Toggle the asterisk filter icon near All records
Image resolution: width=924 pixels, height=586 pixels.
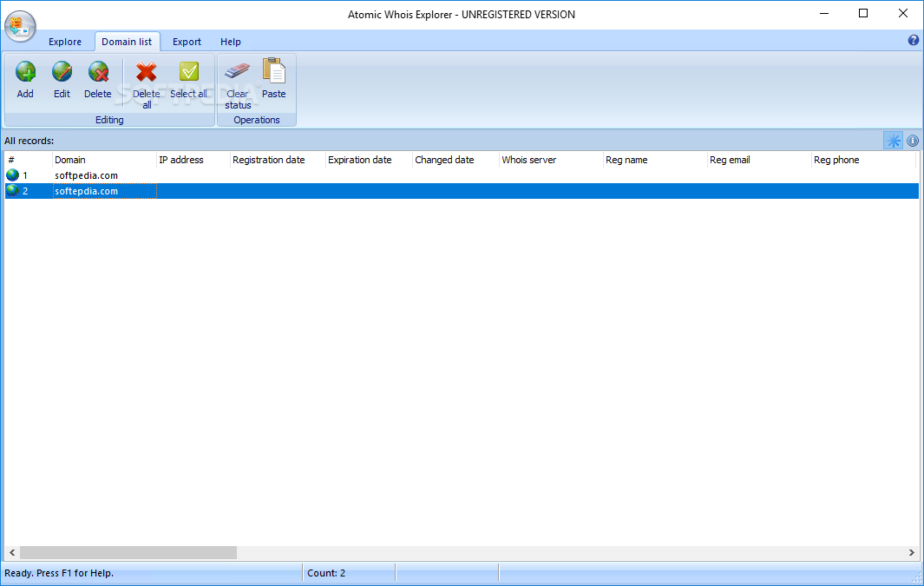pos(894,141)
